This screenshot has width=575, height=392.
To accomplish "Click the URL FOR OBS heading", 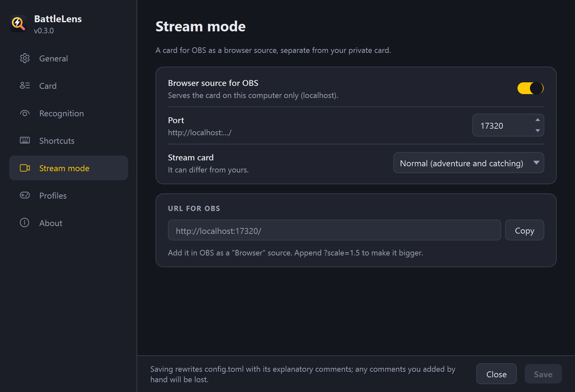I will (x=194, y=208).
